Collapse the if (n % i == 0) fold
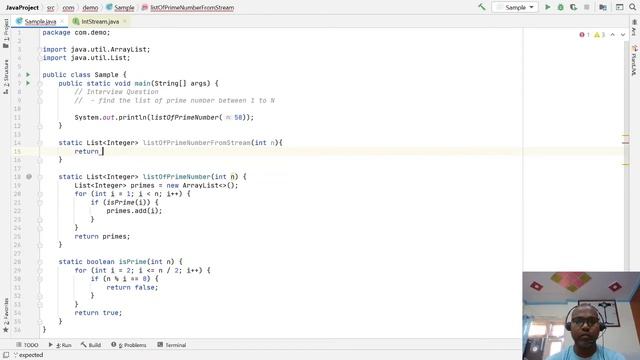Image resolution: width=640 pixels, height=360 pixels. click(x=40, y=279)
